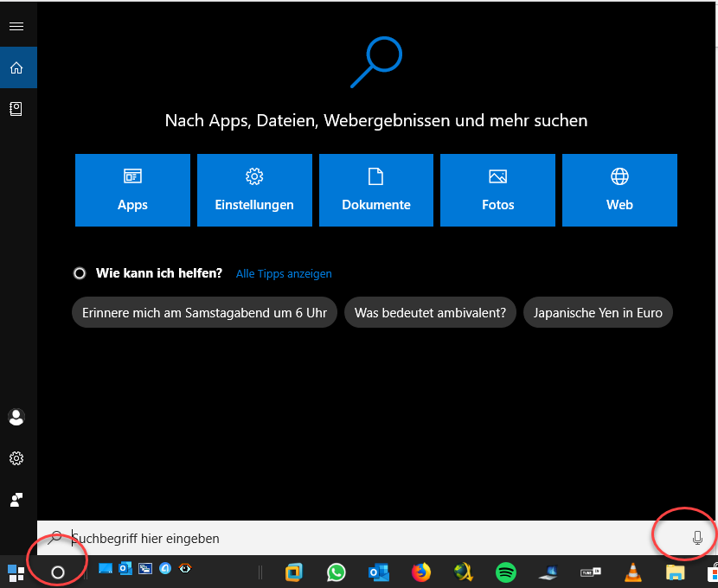Expand the hamburger menu in Cortana sidebar
Viewport: 718px width, 588px height.
[16, 27]
